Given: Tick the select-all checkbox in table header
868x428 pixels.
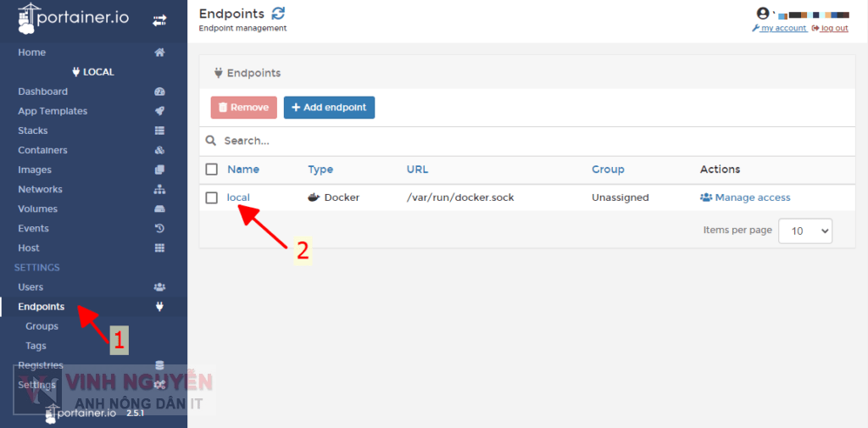Looking at the screenshot, I should click(212, 170).
